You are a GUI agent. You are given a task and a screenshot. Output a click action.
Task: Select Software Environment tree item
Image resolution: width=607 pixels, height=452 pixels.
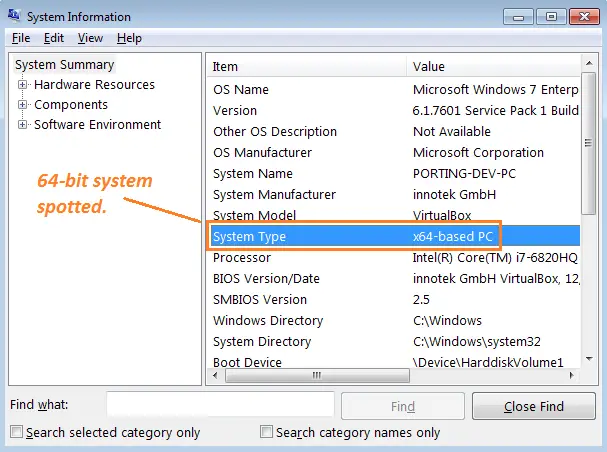point(97,125)
